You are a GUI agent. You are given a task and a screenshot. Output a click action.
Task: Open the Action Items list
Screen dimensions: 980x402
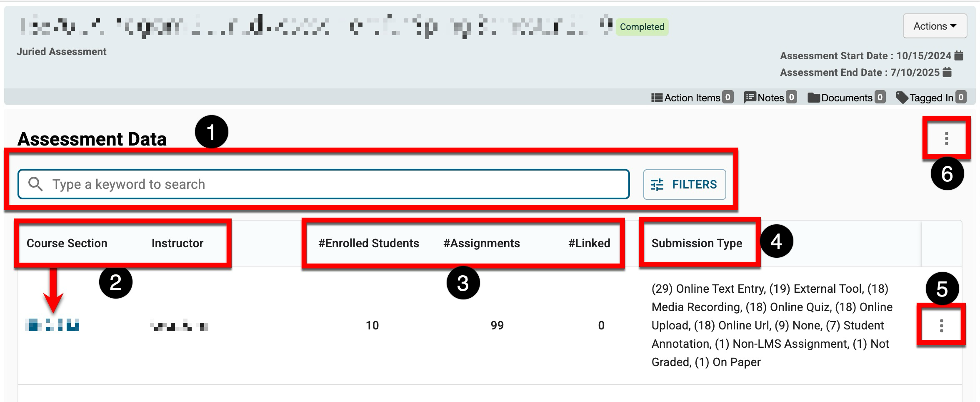point(692,98)
